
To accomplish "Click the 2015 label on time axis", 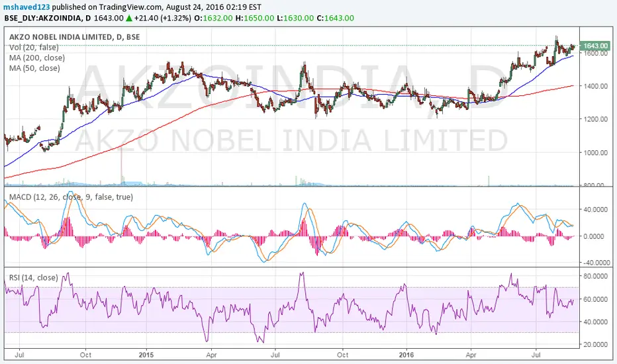I will click(x=146, y=355).
